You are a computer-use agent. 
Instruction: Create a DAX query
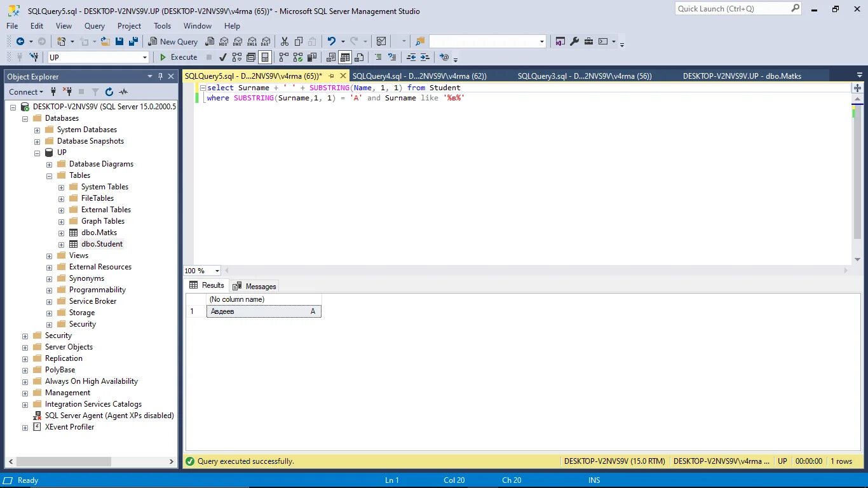tap(266, 41)
